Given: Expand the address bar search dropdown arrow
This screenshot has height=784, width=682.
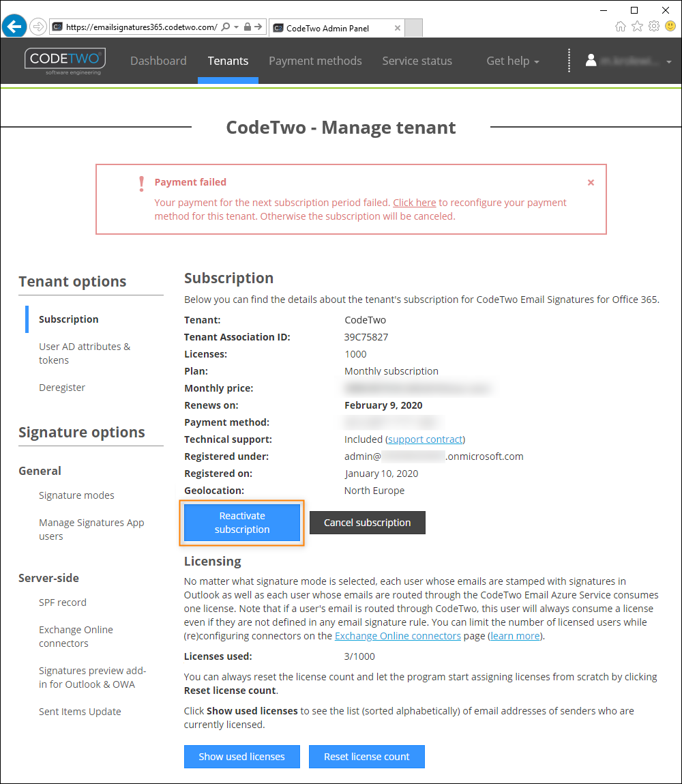Looking at the screenshot, I should coord(237,27).
